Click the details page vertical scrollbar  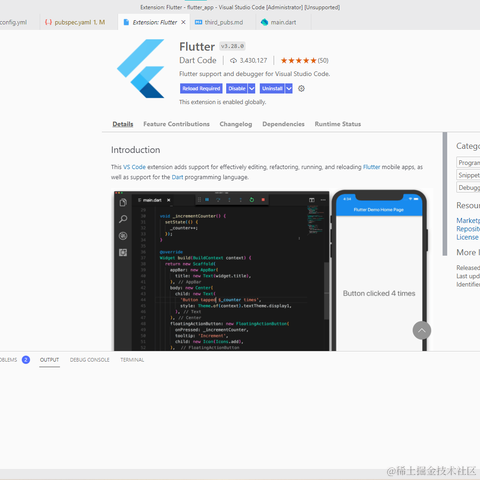pos(445,194)
